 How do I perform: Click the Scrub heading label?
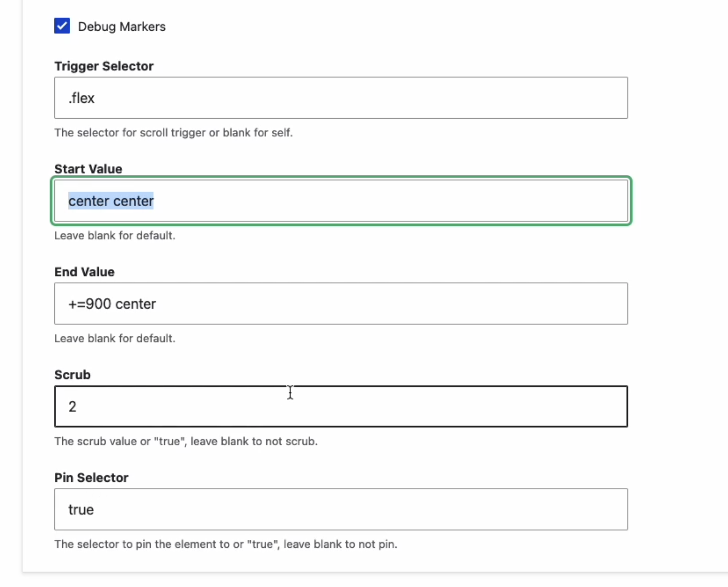pos(72,375)
